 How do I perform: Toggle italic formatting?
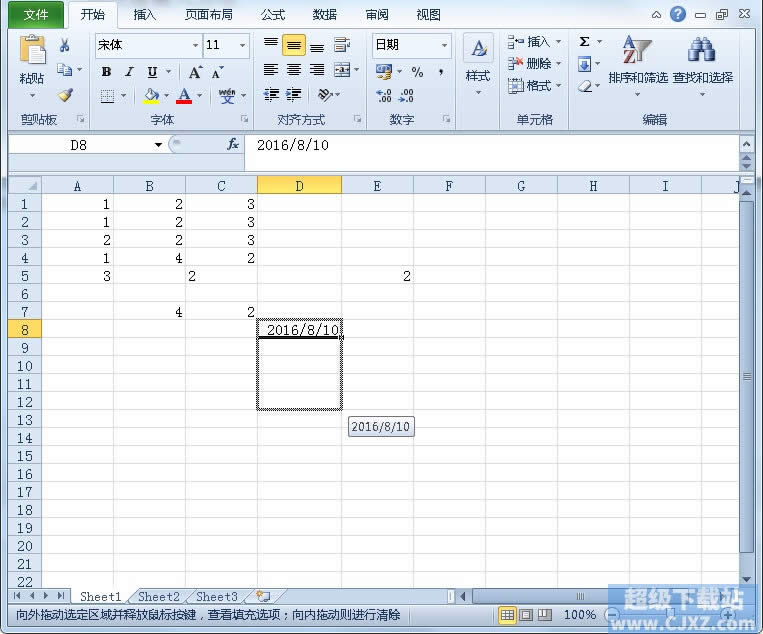pos(129,72)
